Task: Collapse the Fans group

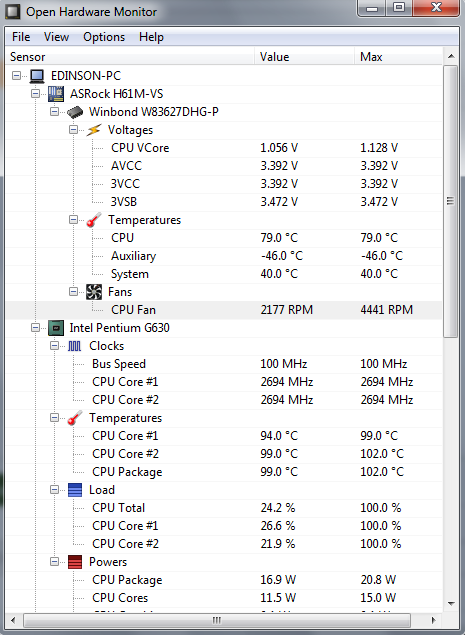Action: (x=73, y=292)
